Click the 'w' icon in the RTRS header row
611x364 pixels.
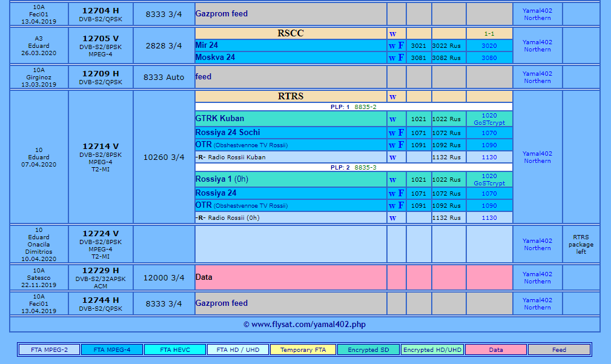[392, 97]
